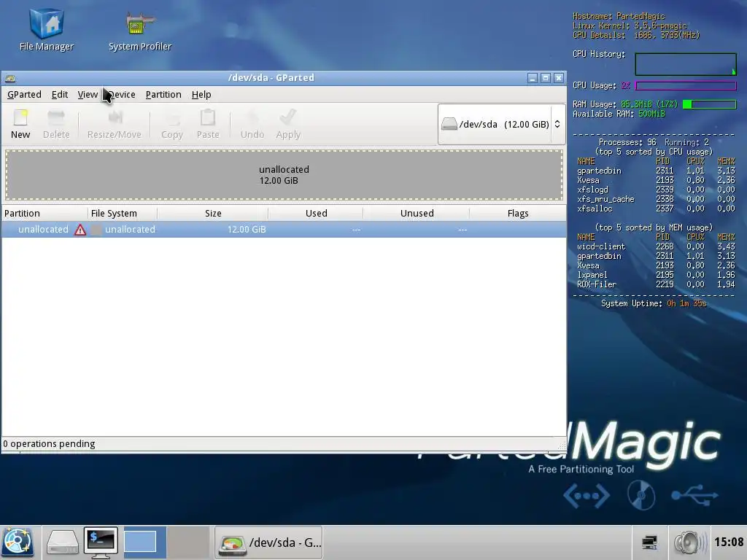Open the Edit menu

[x=60, y=94]
